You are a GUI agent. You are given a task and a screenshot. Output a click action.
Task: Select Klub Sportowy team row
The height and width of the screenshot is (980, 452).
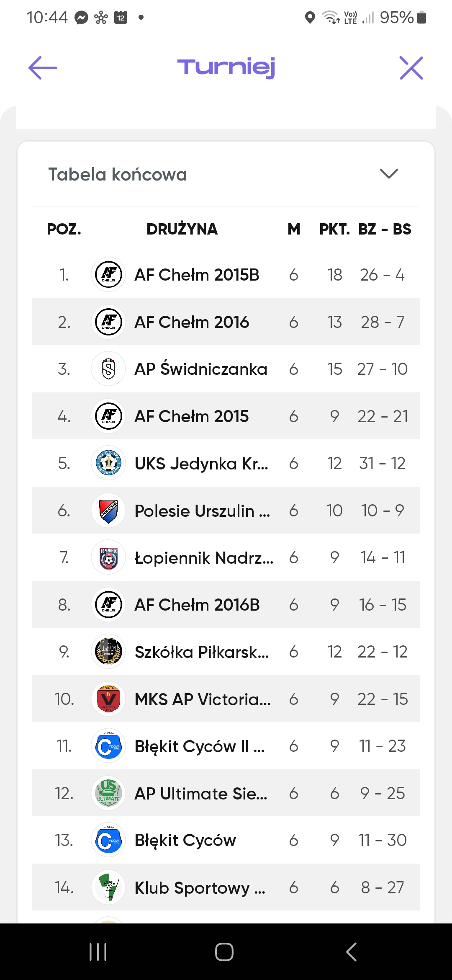[x=226, y=887]
